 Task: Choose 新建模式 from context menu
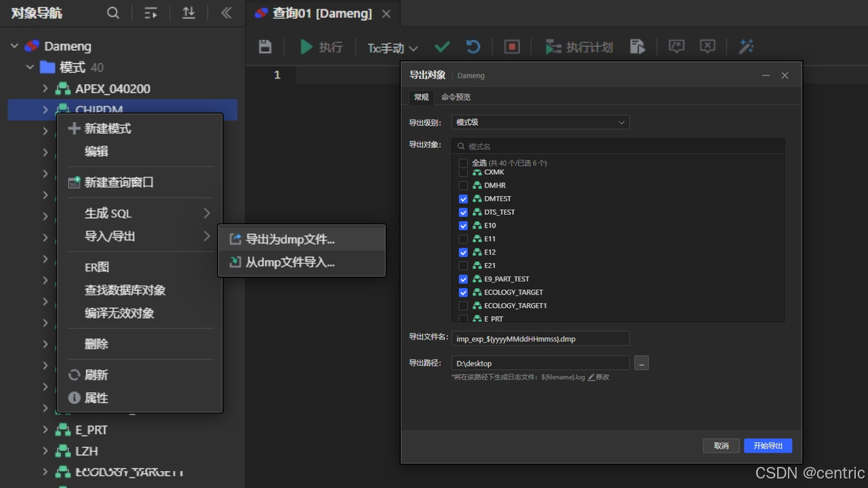pyautogui.click(x=140, y=129)
